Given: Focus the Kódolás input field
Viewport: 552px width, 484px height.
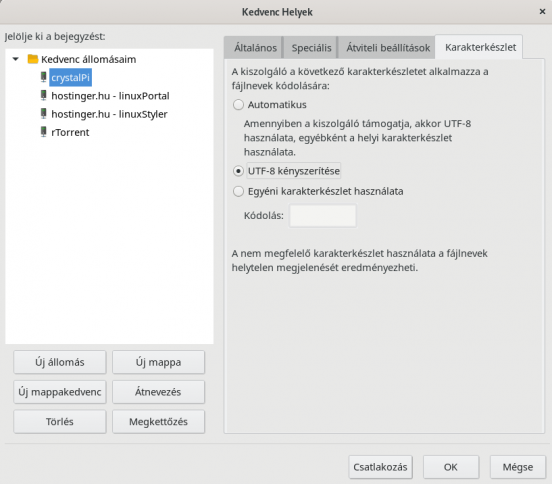Looking at the screenshot, I should [x=322, y=215].
